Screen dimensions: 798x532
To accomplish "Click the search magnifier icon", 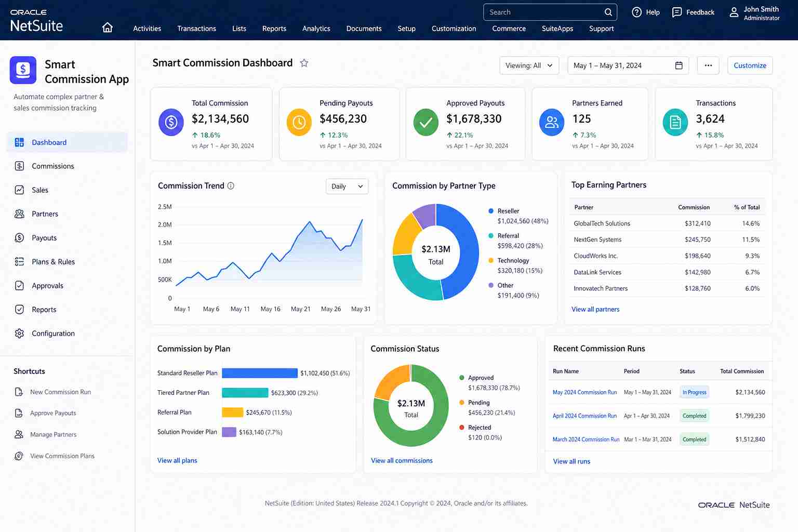I will [x=608, y=12].
